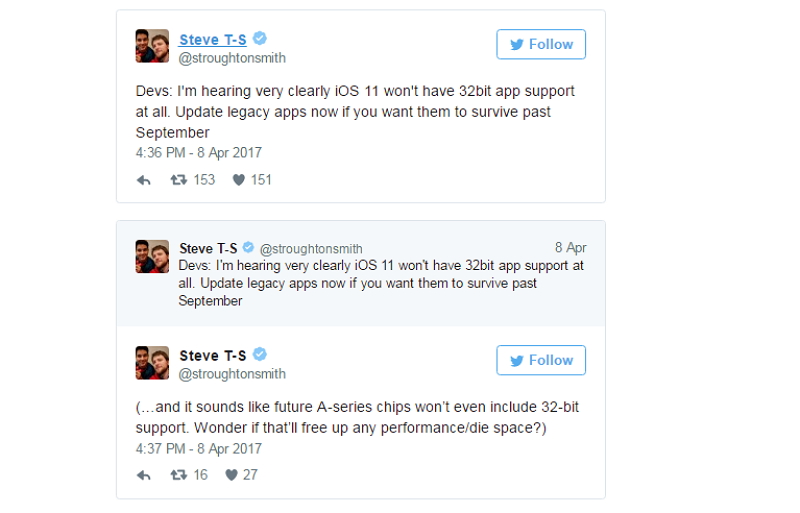Like the tweet with 151 likes

pyautogui.click(x=239, y=180)
